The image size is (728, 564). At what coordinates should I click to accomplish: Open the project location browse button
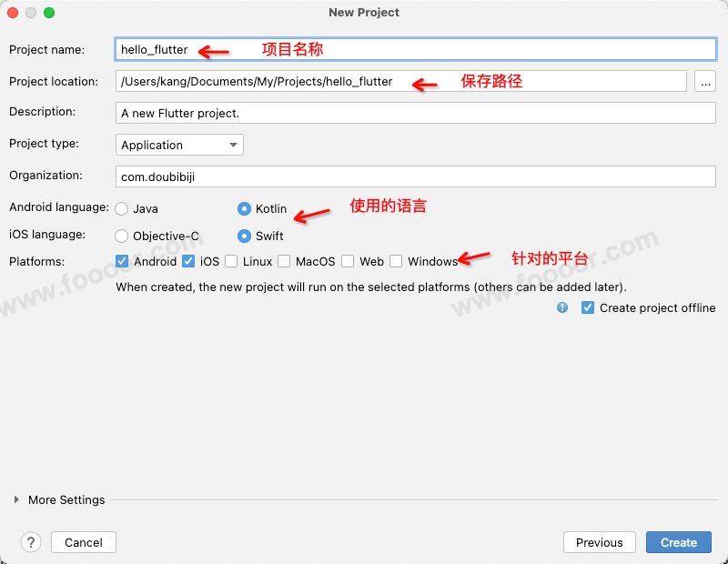705,82
